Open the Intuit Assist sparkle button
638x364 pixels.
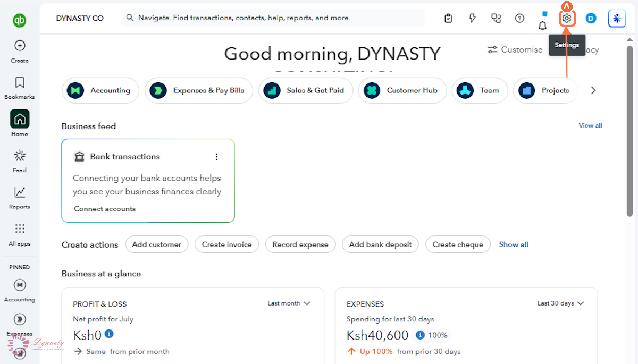617,19
